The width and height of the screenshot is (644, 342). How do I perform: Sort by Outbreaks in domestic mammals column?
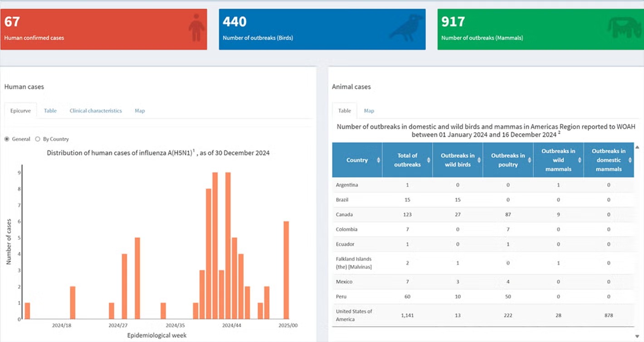(x=629, y=160)
